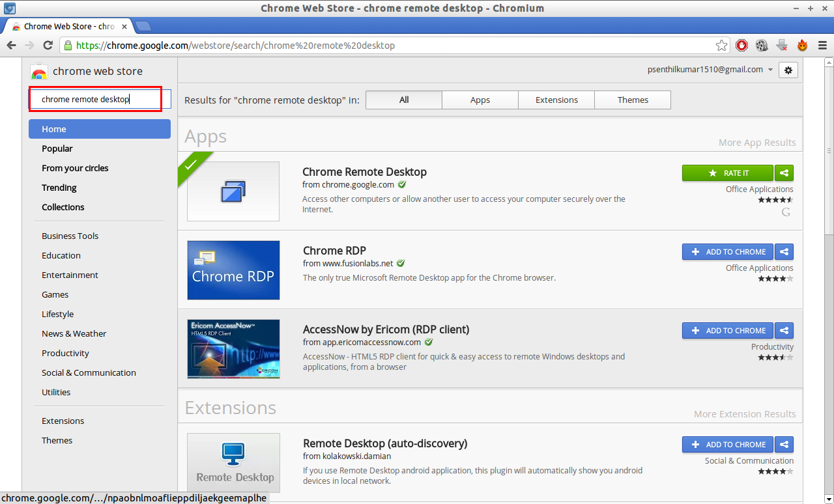Viewport: 834px width, 504px height.
Task: Add Chrome RDP to Chrome
Action: [x=728, y=252]
